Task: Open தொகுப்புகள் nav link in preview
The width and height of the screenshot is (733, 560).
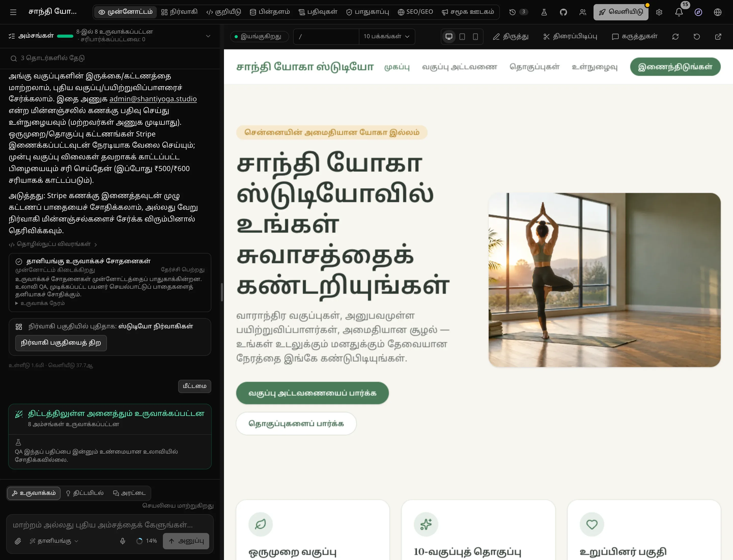Action: coord(535,67)
